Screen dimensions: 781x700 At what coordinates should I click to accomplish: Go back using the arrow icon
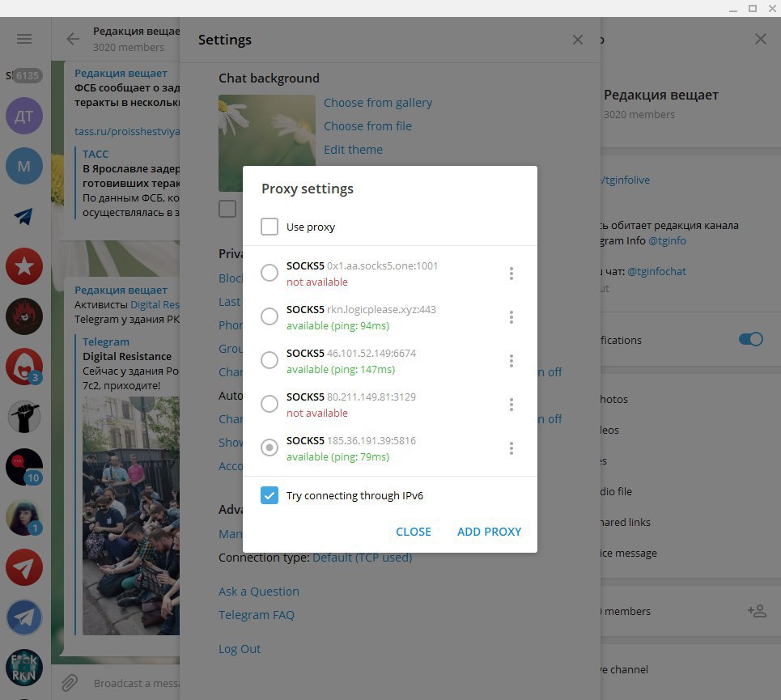click(x=73, y=39)
